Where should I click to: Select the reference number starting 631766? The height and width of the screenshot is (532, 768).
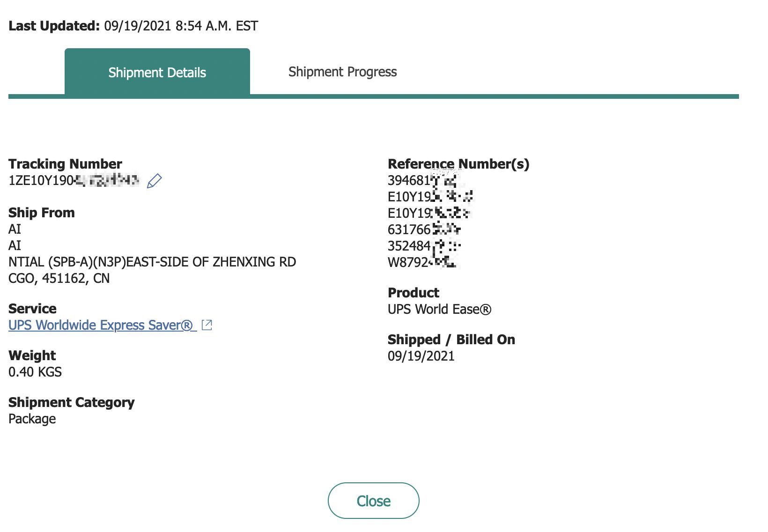424,229
